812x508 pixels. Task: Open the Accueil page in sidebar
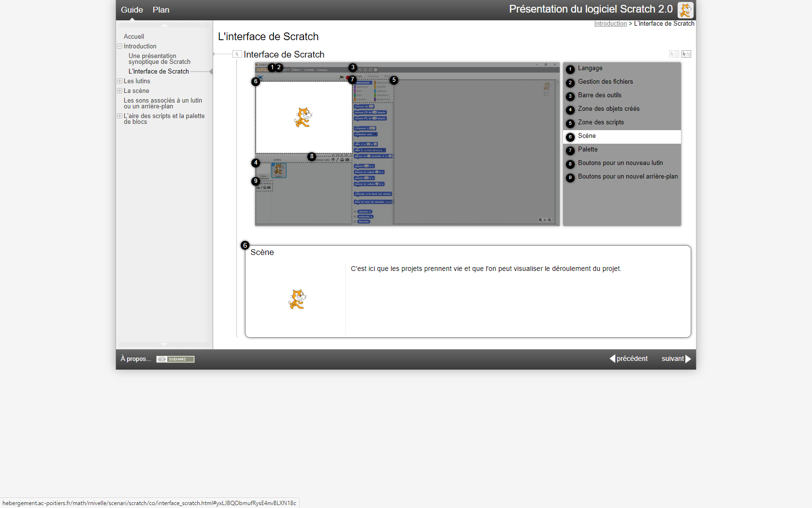[x=134, y=37]
